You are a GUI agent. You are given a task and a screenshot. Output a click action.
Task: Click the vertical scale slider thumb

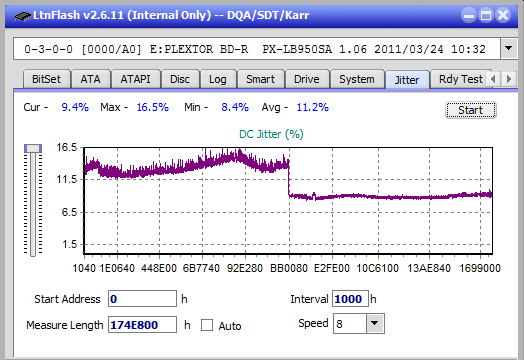tap(33, 148)
